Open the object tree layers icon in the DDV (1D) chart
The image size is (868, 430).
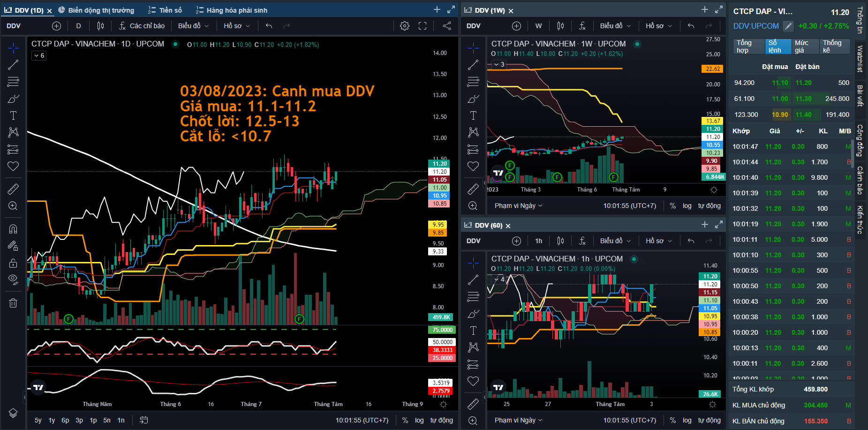(x=13, y=413)
